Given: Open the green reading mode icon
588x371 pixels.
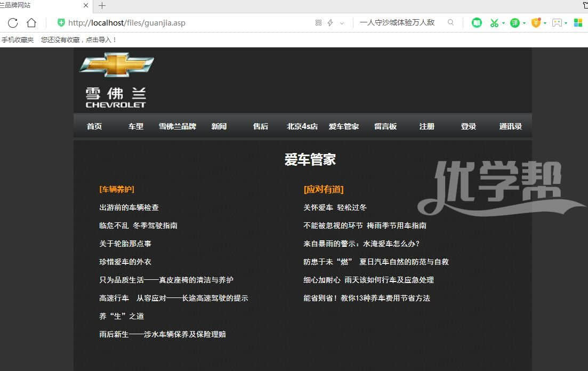Looking at the screenshot, I should pyautogui.click(x=477, y=23).
